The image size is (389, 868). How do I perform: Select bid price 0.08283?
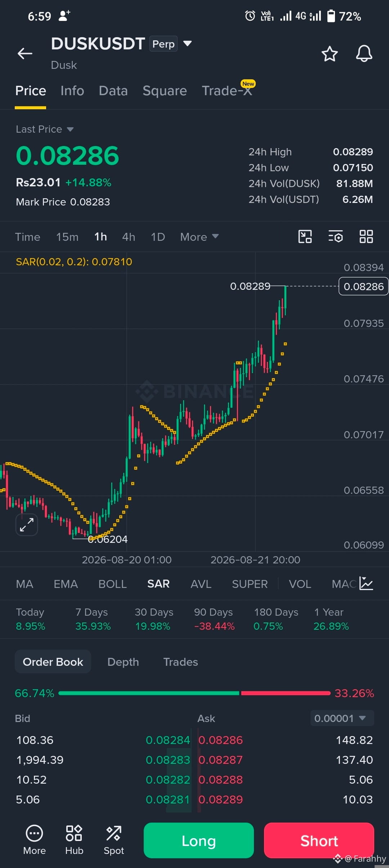click(167, 760)
